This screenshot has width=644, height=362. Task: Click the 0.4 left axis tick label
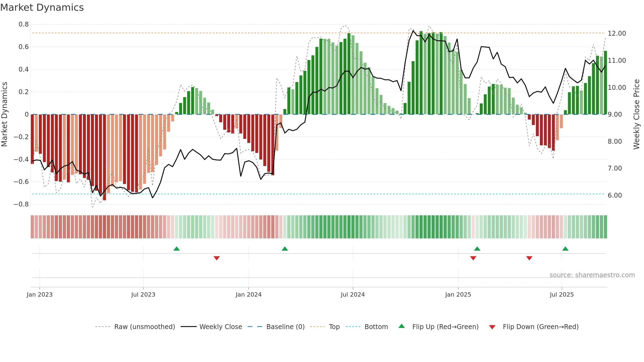24,69
